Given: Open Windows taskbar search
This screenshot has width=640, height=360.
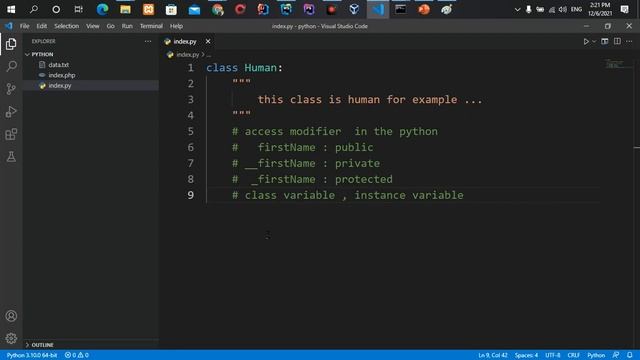Looking at the screenshot, I should click(34, 9).
